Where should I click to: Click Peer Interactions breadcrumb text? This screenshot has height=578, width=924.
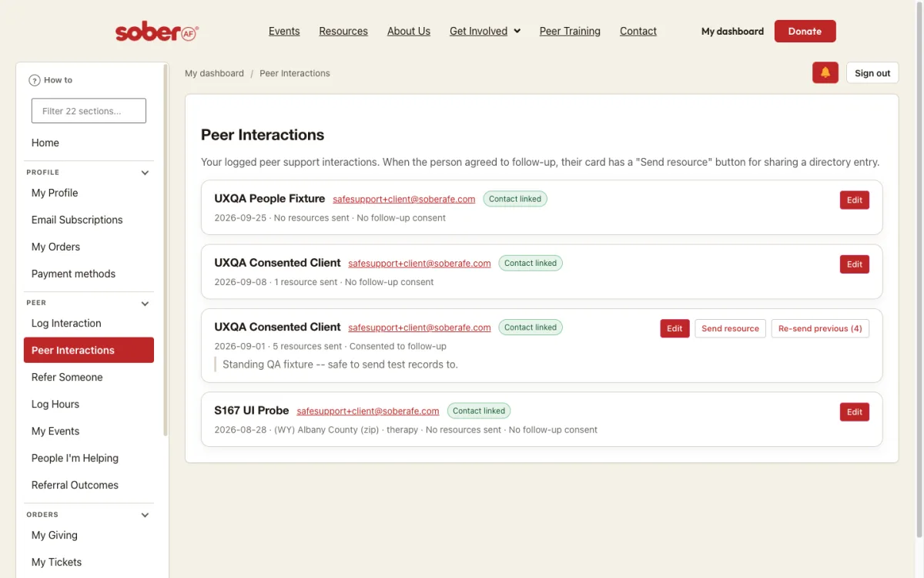295,73
